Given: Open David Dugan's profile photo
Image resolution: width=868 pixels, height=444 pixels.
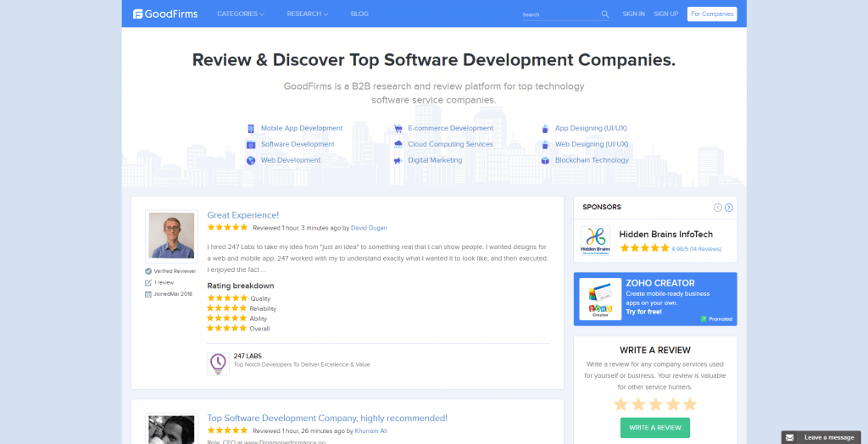Looking at the screenshot, I should point(171,236).
